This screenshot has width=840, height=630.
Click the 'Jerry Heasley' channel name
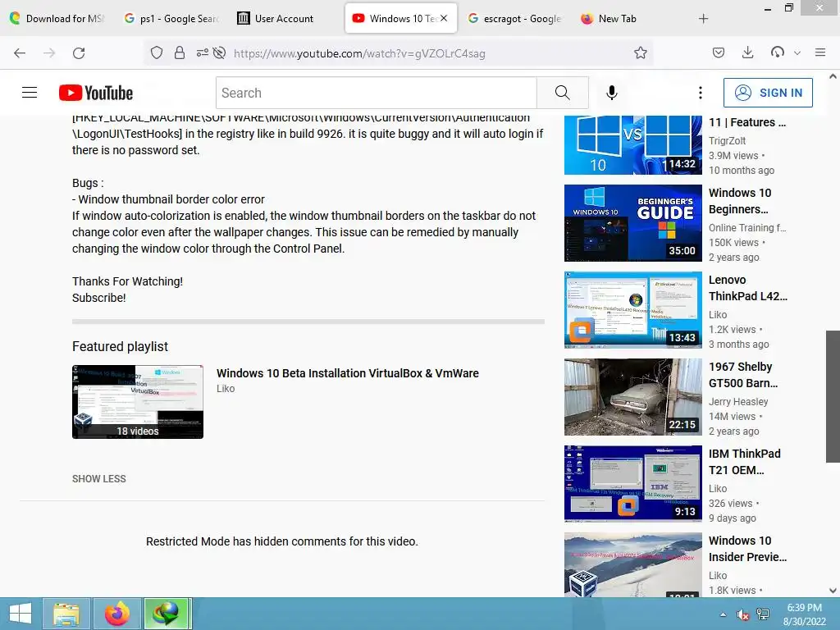point(738,401)
